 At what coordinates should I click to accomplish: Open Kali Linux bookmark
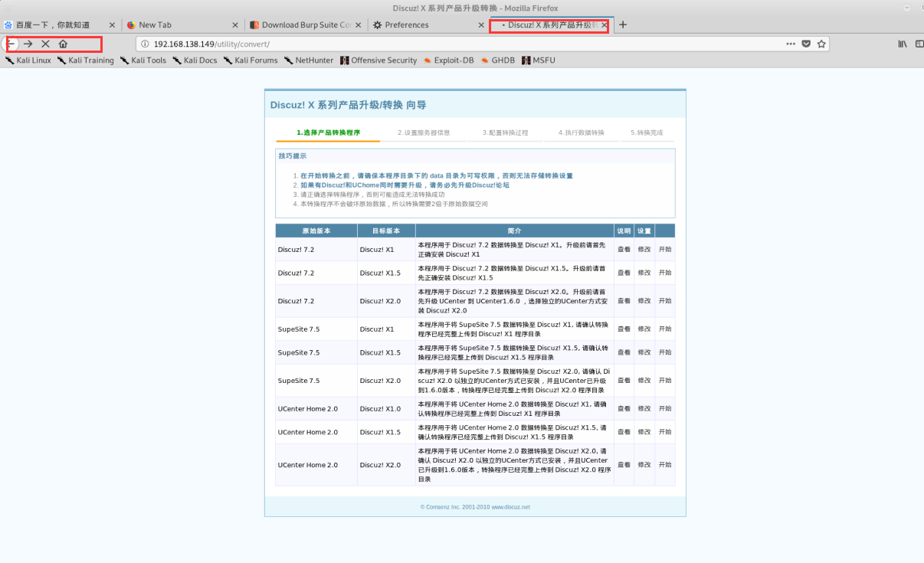click(x=28, y=60)
